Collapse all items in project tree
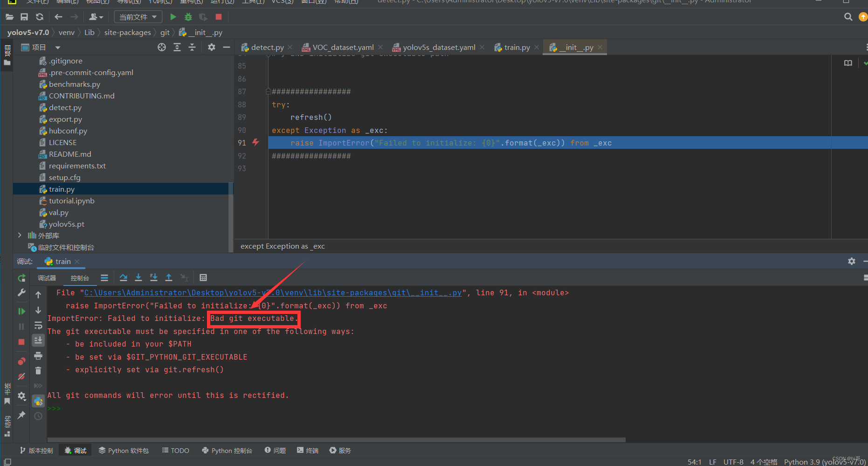The image size is (868, 466). pos(192,47)
